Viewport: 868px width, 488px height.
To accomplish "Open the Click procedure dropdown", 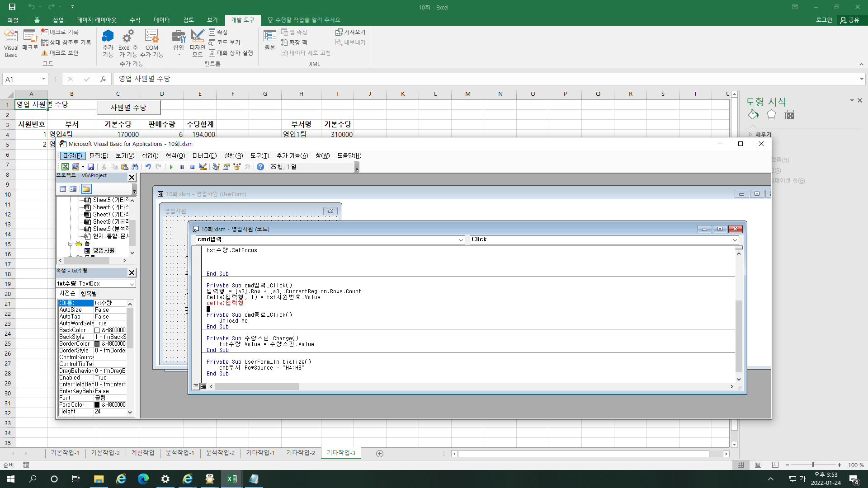I will coord(735,240).
